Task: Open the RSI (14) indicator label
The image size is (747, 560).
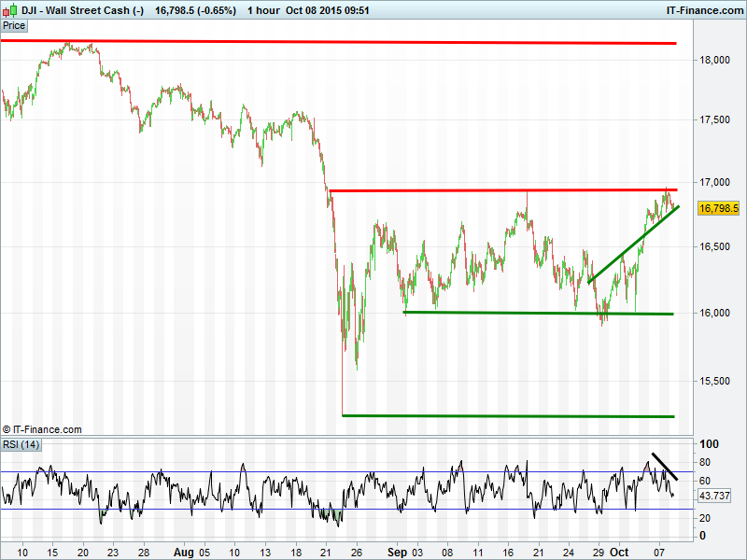Action: (x=21, y=443)
